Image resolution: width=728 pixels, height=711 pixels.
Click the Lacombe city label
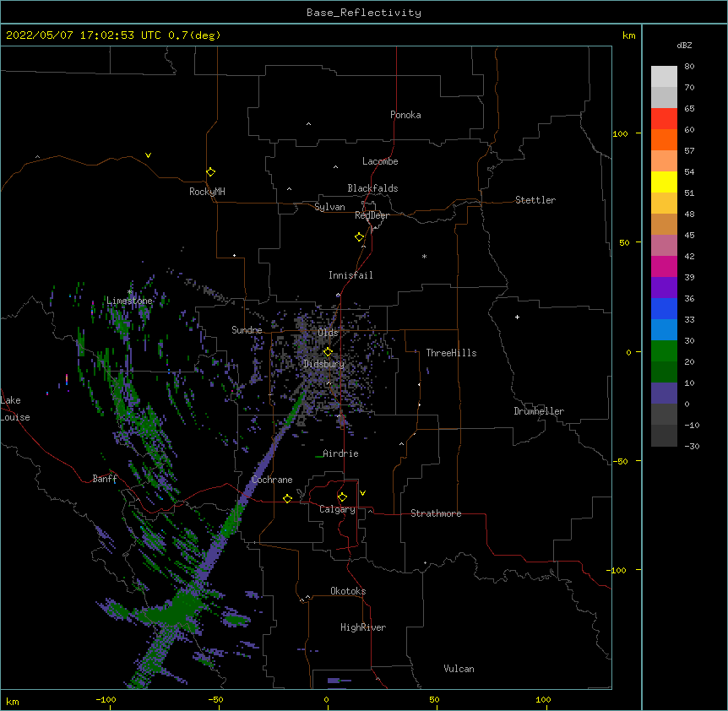pos(380,161)
